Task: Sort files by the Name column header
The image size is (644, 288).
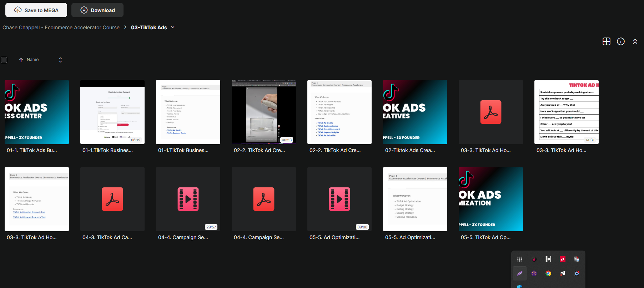Action: pos(32,60)
